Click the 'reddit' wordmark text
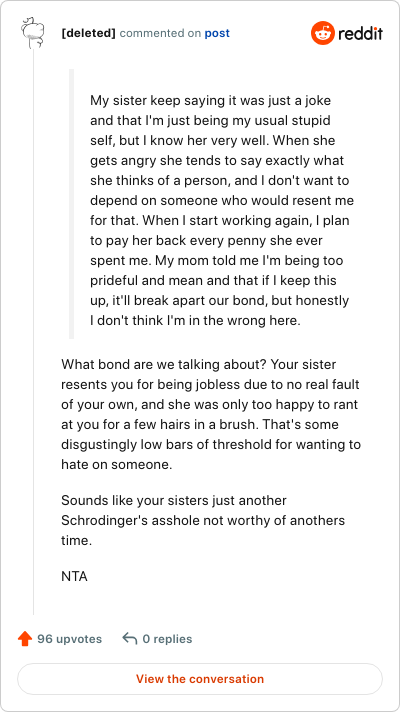Viewport: 400px width, 712px height. tap(361, 33)
